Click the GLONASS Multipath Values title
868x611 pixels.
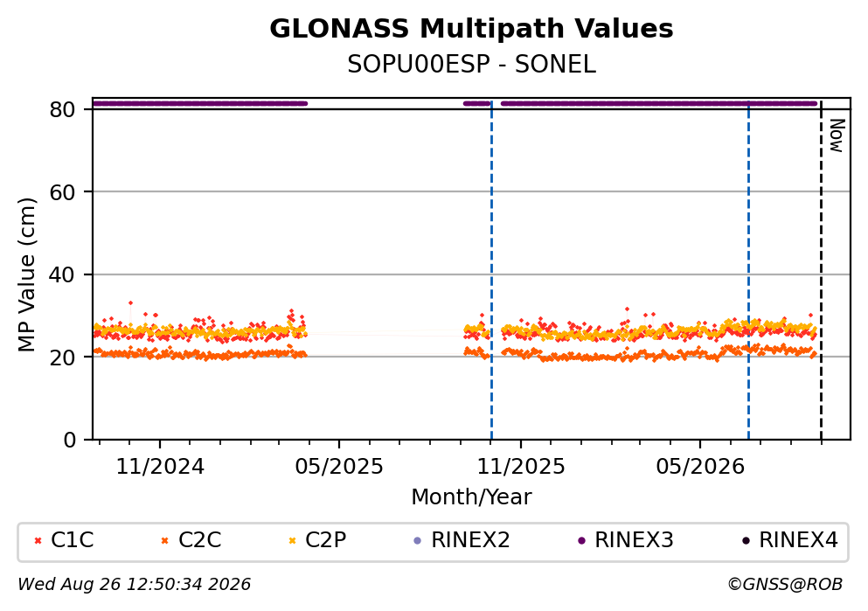pyautogui.click(x=472, y=29)
